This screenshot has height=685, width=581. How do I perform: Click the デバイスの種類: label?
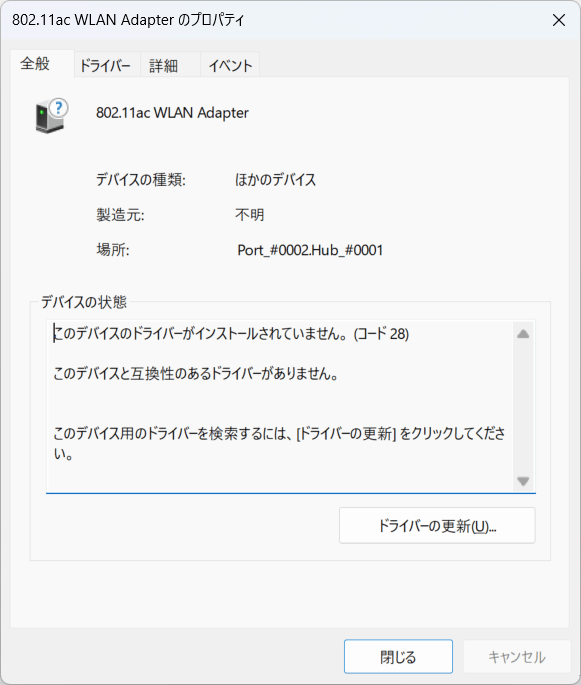pyautogui.click(x=141, y=180)
